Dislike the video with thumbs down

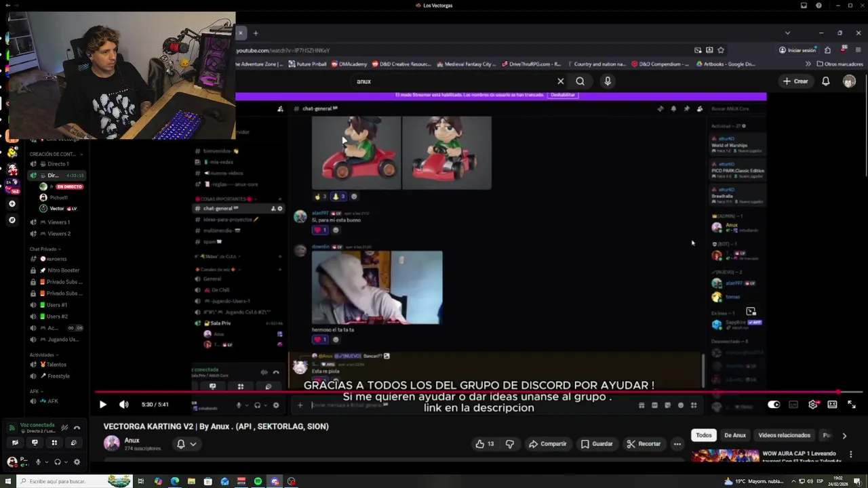point(510,444)
